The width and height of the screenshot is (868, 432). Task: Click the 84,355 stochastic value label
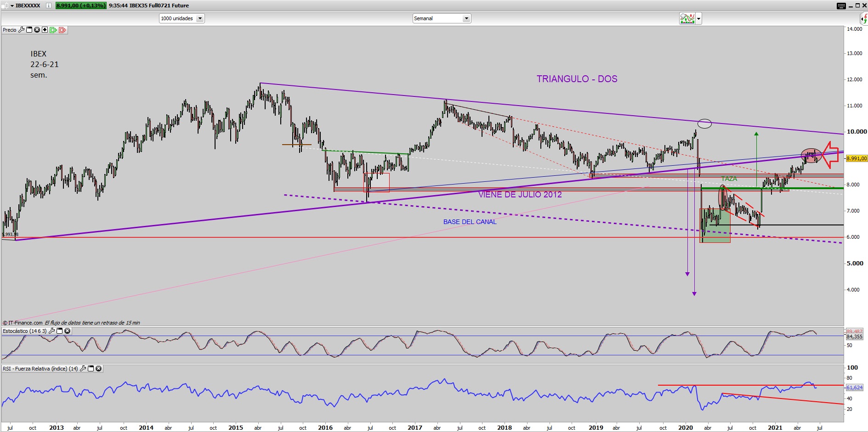pyautogui.click(x=854, y=337)
